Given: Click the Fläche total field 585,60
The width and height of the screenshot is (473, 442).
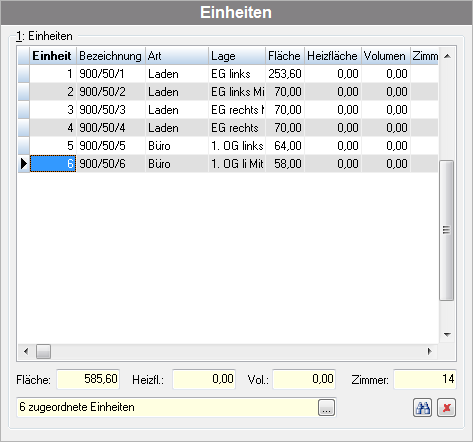Looking at the screenshot, I should (88, 379).
